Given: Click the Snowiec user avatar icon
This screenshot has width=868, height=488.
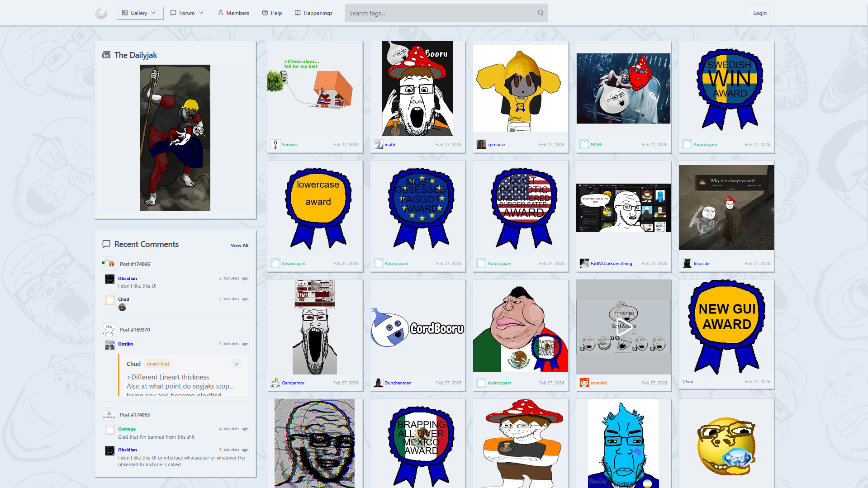Looking at the screenshot, I should (275, 145).
